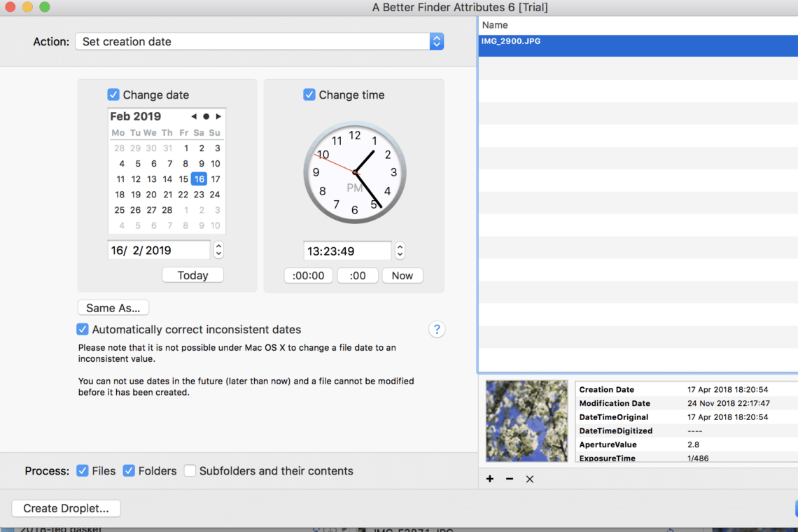This screenshot has width=798, height=532.
Task: Click the time field stepper down arrow
Action: pyautogui.click(x=400, y=253)
